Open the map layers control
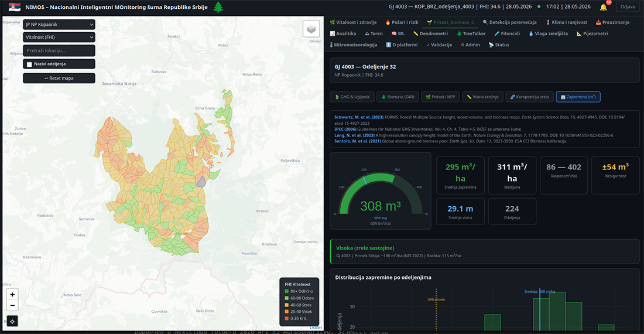This screenshot has height=334, width=644. tap(311, 29)
